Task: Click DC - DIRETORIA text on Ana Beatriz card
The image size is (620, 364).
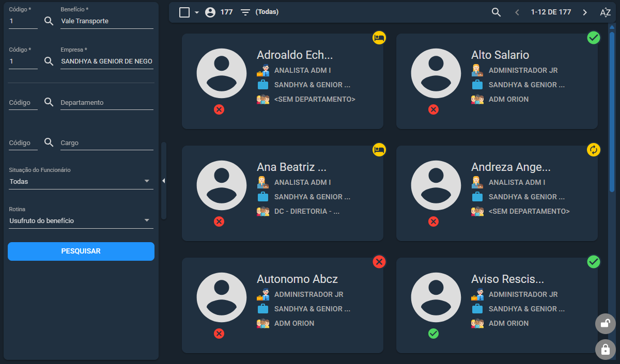Action: pos(306,211)
